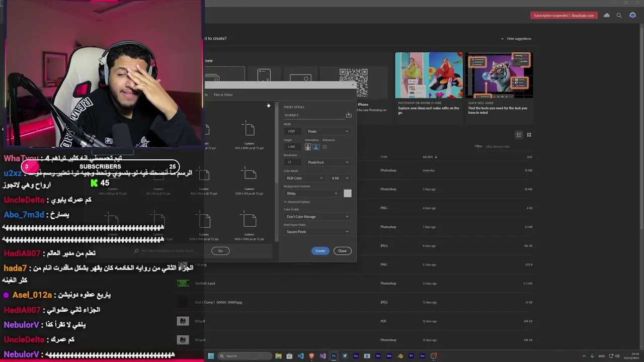This screenshot has height=362, width=644.
Task: Open the volume tray icon
Action: (x=617, y=356)
